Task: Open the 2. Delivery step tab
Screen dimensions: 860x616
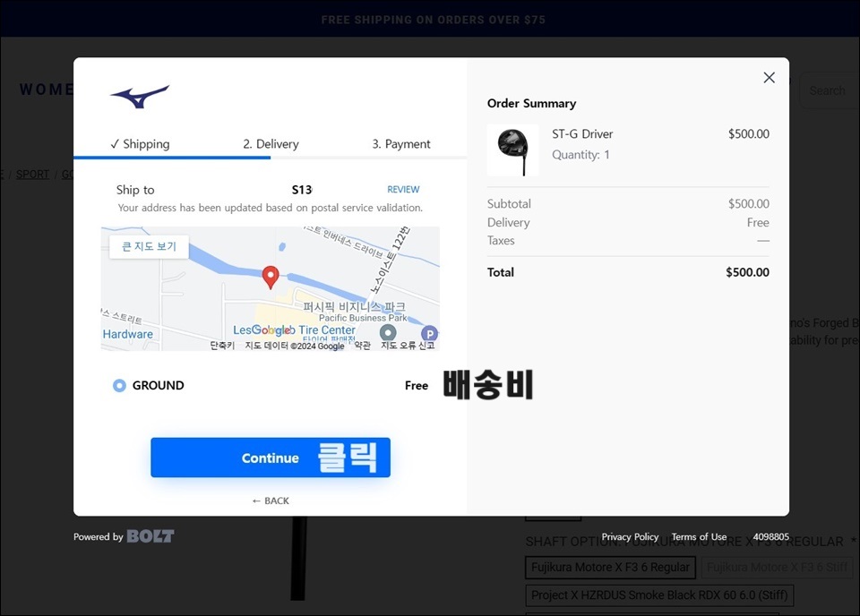Action: pos(271,144)
